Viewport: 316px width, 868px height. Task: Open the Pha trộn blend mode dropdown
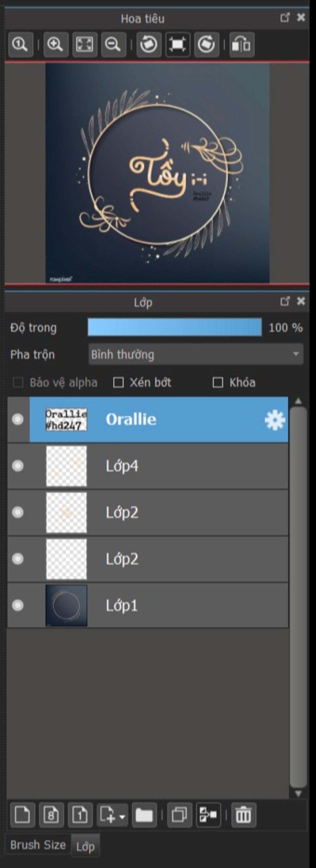pos(196,354)
